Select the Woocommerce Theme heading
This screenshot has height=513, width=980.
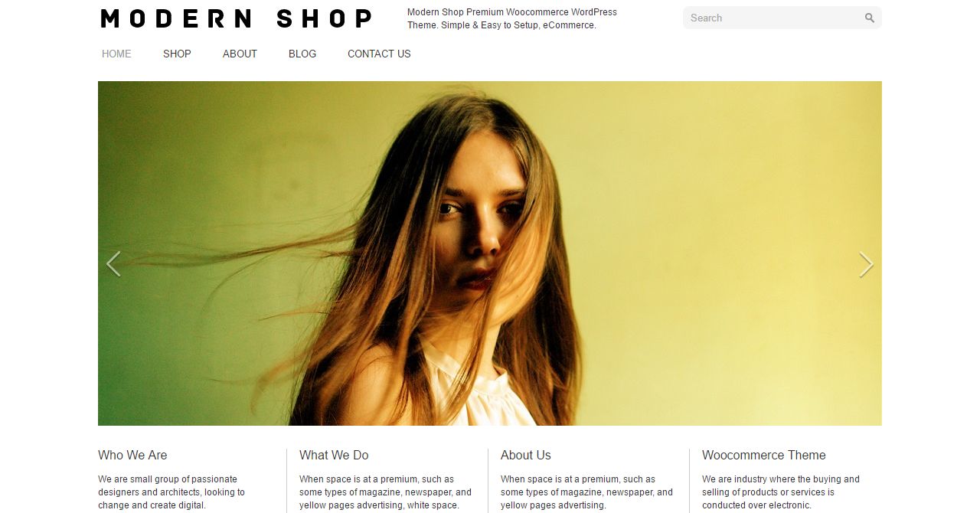pyautogui.click(x=764, y=455)
